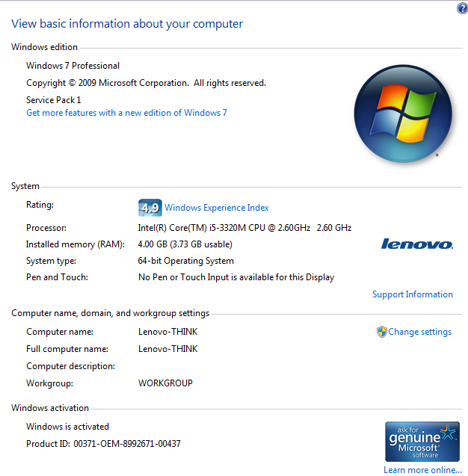Click the Windows 7 logo orb

tap(403, 114)
